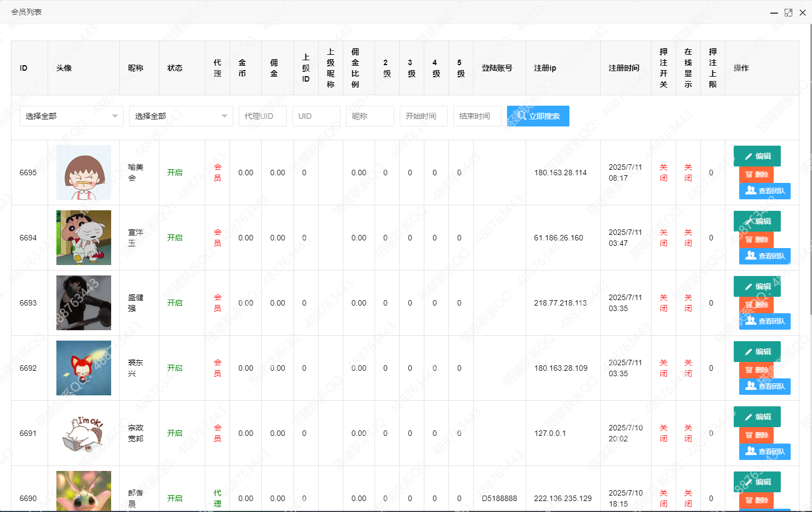The width and height of the screenshot is (812, 512).
Task: Click the ID column header
Action: pos(24,68)
